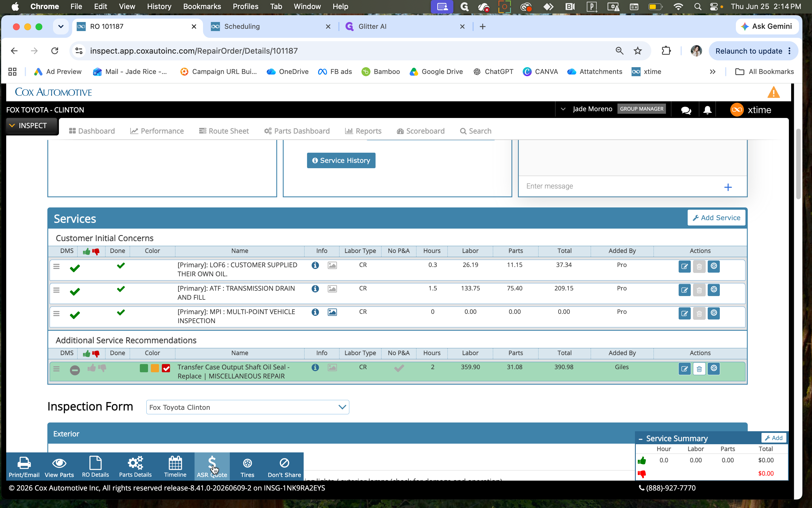View info for MPI service
The height and width of the screenshot is (508, 812).
315,312
